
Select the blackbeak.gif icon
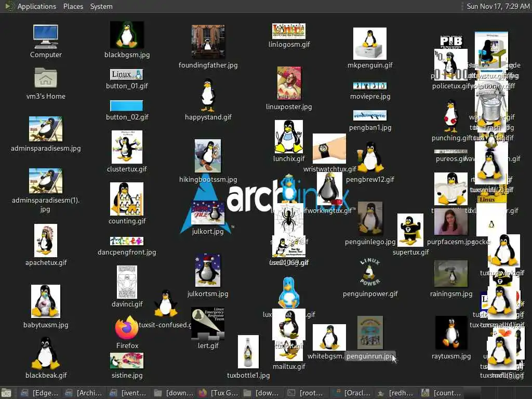click(x=46, y=353)
